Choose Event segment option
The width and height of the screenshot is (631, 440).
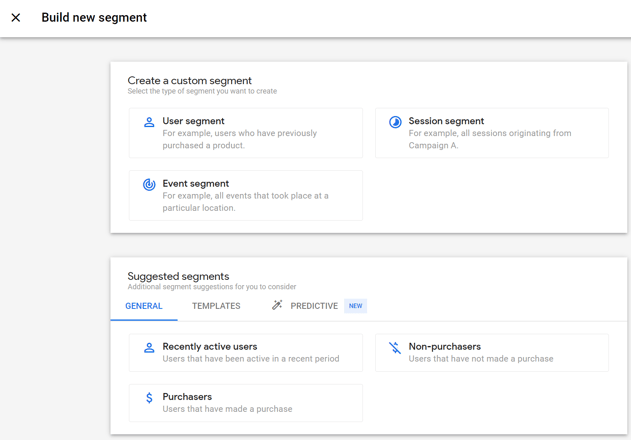245,195
